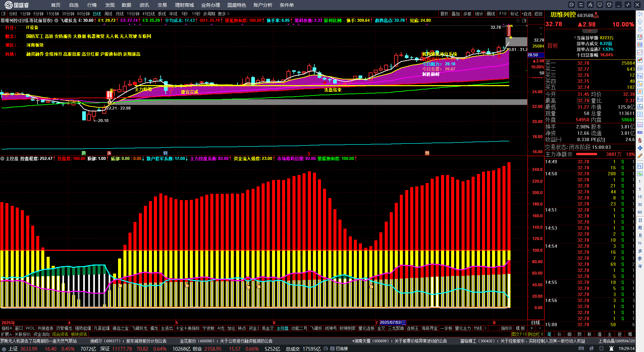
Task: Open the 首页 menu
Action: click(56, 5)
